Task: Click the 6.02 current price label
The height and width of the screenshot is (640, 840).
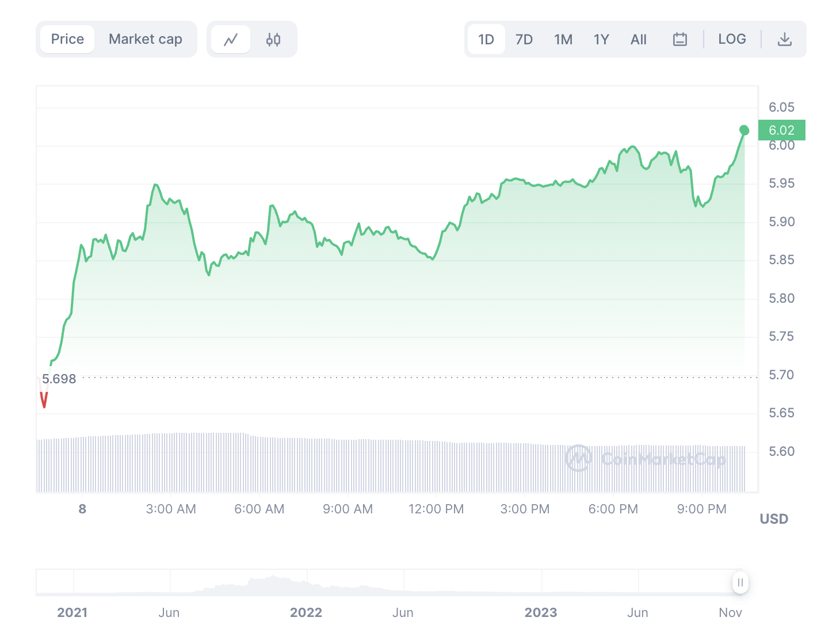Action: [781, 130]
